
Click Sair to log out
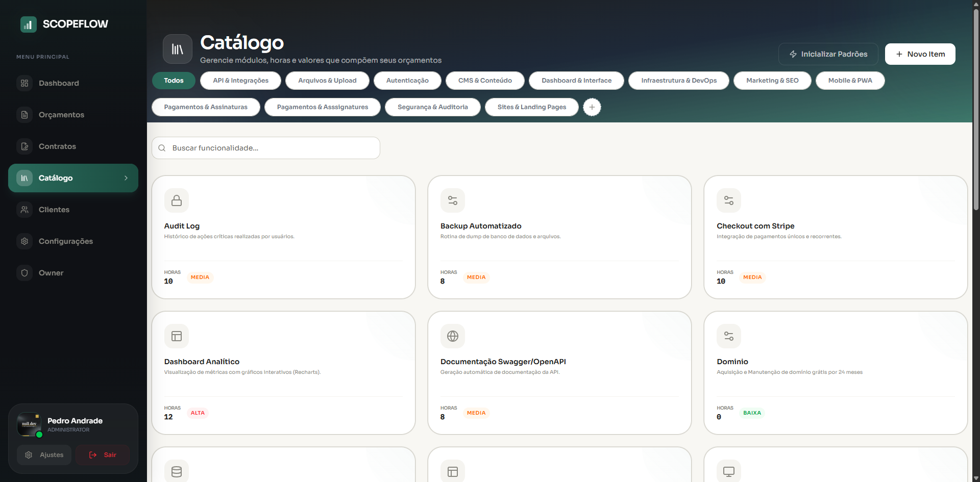(103, 455)
